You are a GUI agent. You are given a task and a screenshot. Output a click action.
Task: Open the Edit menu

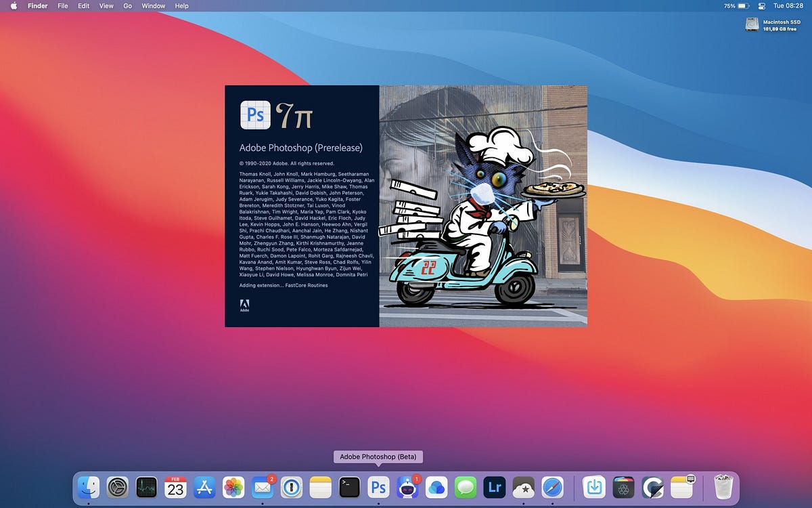coord(83,5)
